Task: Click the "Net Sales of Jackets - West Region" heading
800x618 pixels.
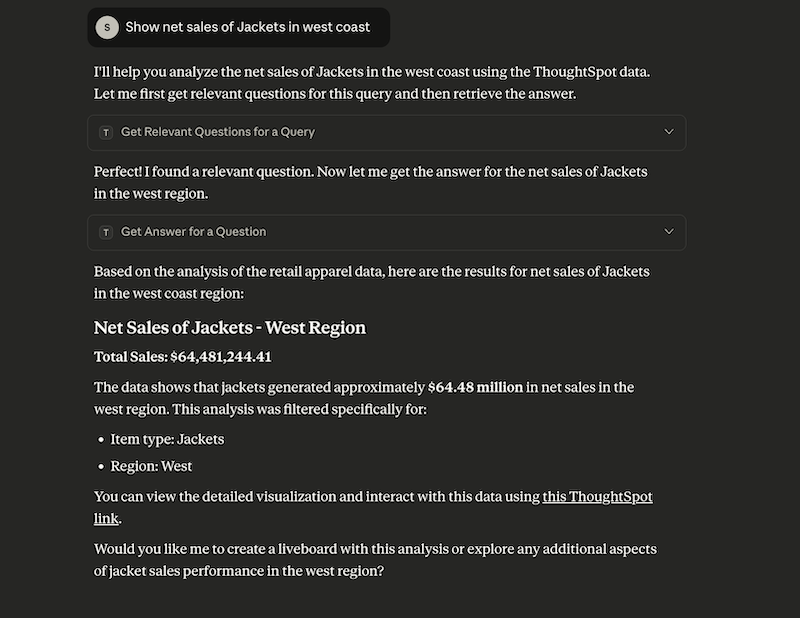Action: coord(230,328)
